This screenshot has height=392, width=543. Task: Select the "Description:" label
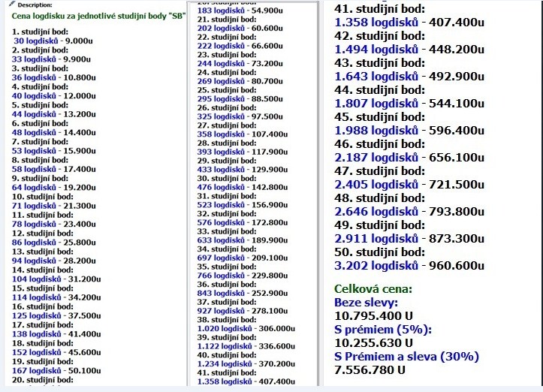click(35, 5)
